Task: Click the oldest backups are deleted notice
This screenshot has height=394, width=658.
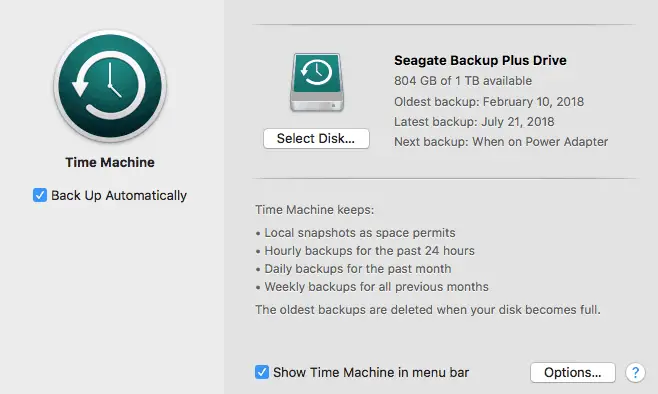Action: click(428, 310)
